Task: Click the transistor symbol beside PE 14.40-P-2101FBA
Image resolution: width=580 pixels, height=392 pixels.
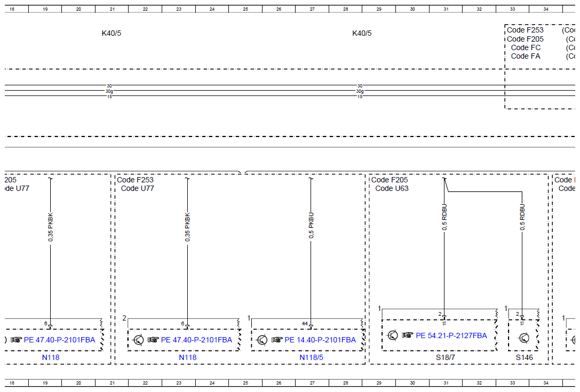Action: [262, 340]
